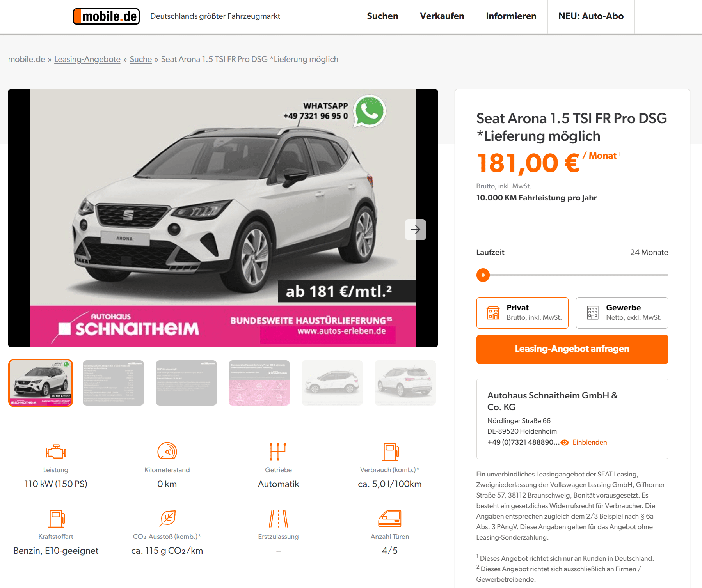Click Deutschlands größter Fahrzeugmarkt tagline
702x588 pixels.
click(215, 16)
